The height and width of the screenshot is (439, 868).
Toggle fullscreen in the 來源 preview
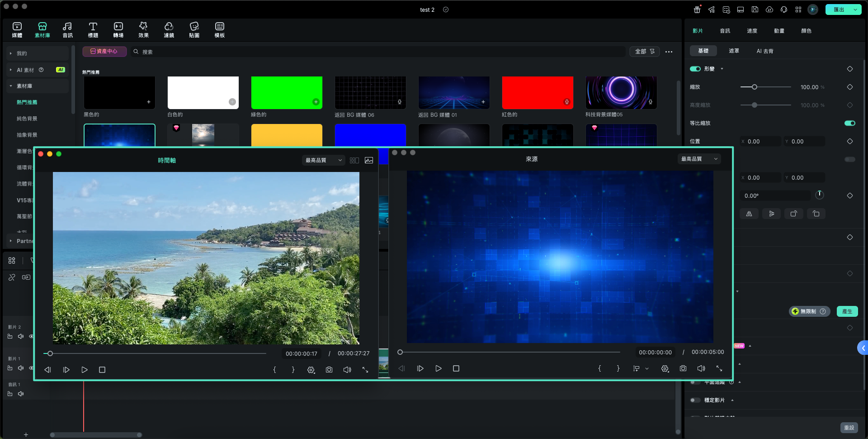click(x=719, y=368)
